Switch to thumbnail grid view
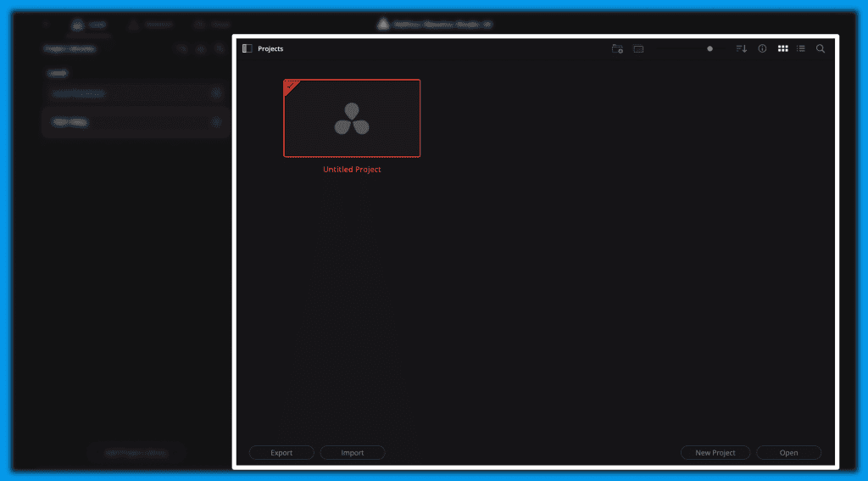Screen dimensions: 868x481 tap(782, 48)
